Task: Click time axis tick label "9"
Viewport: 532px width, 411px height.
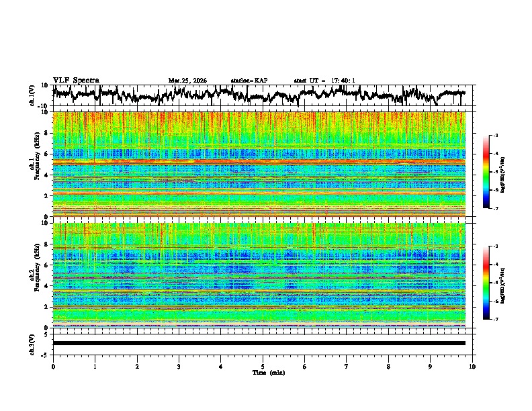Action: click(430, 367)
